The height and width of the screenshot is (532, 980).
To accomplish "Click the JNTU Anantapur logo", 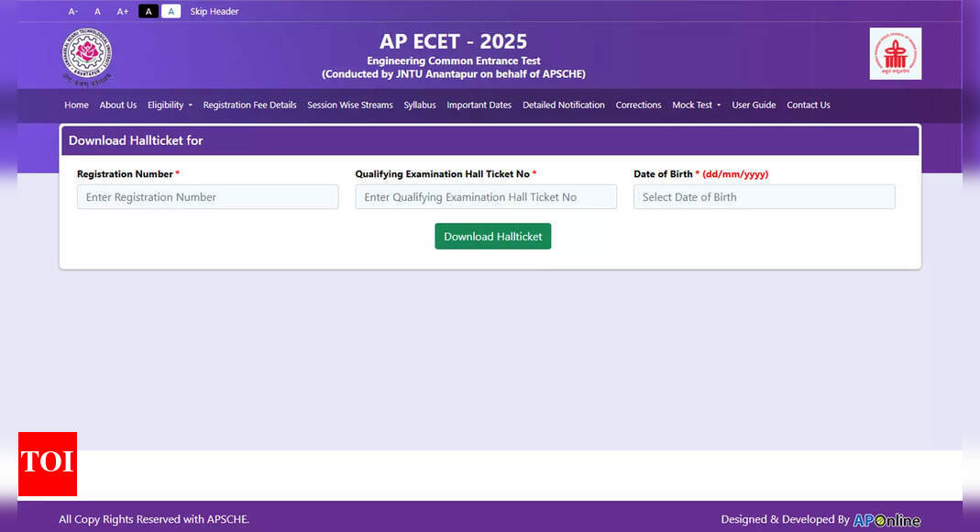I will pos(87,55).
